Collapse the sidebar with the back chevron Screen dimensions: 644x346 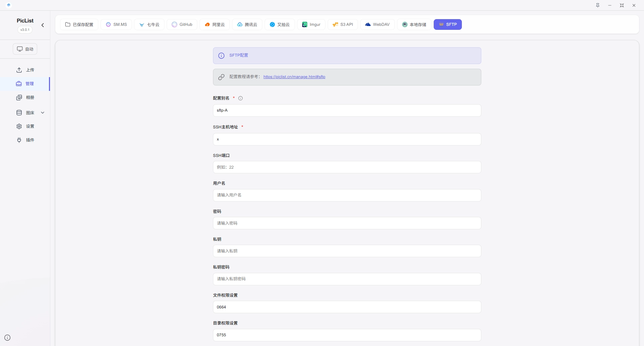(43, 25)
